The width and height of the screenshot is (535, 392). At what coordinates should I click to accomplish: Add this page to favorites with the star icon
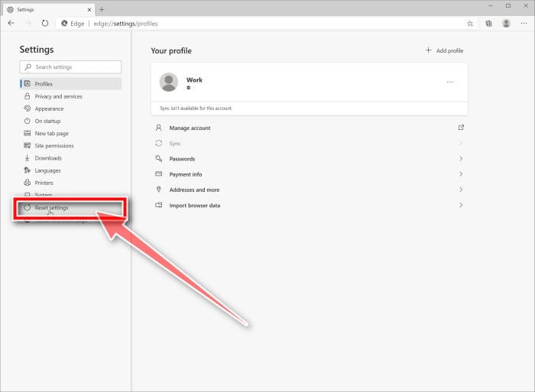tap(470, 24)
